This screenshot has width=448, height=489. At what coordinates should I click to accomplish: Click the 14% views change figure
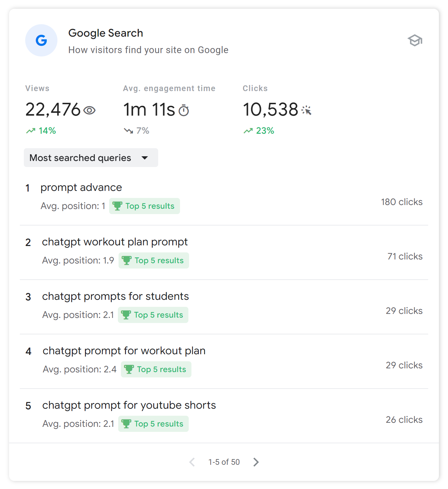click(x=47, y=131)
